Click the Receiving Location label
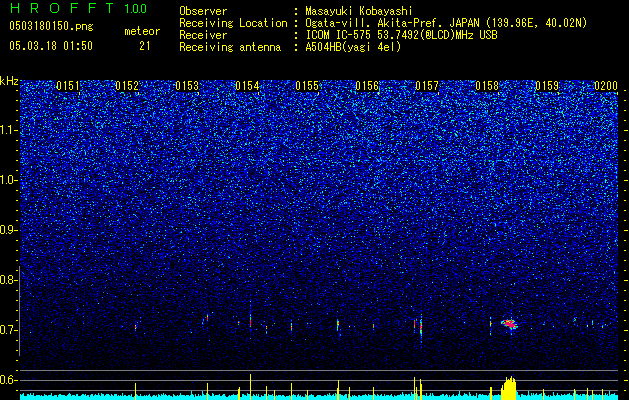The width and height of the screenshot is (629, 400). [233, 23]
